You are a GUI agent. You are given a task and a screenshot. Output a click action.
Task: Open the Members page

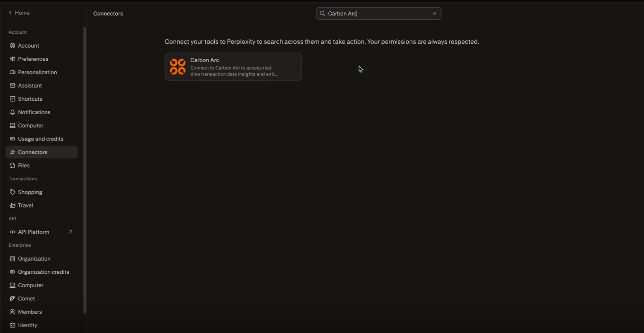click(x=41, y=312)
